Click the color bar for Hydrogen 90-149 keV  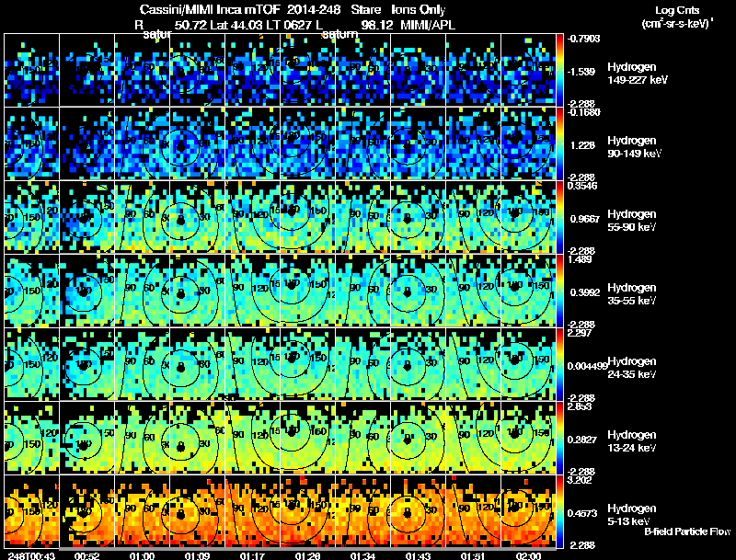click(559, 143)
